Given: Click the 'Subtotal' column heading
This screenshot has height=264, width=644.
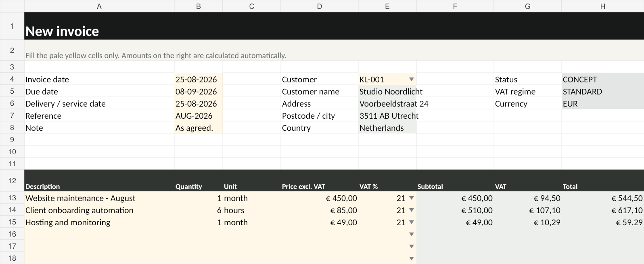Looking at the screenshot, I should click(430, 186).
